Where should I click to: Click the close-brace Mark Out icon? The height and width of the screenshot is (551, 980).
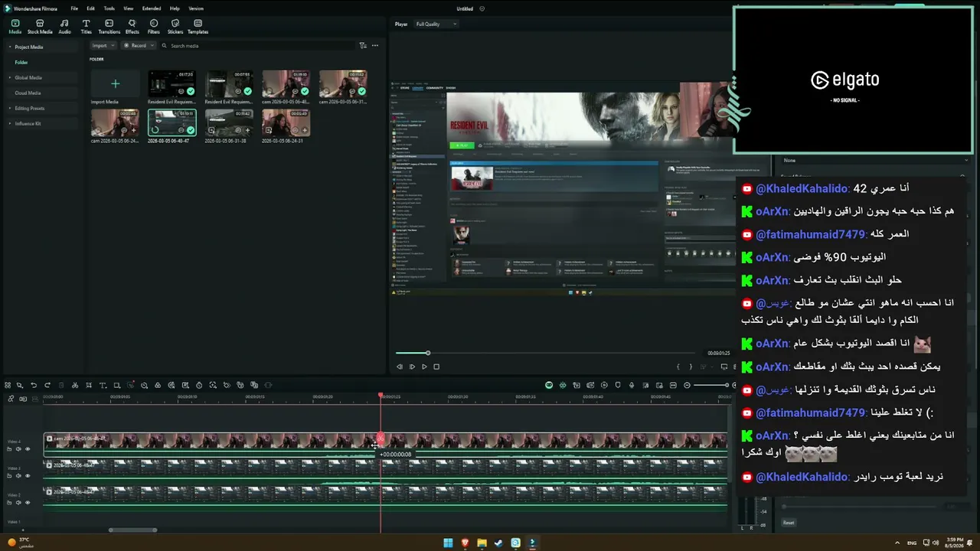(691, 367)
